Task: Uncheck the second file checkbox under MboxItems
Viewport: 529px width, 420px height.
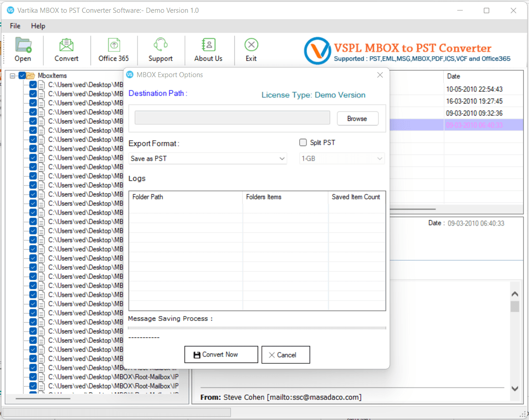Action: 33,94
